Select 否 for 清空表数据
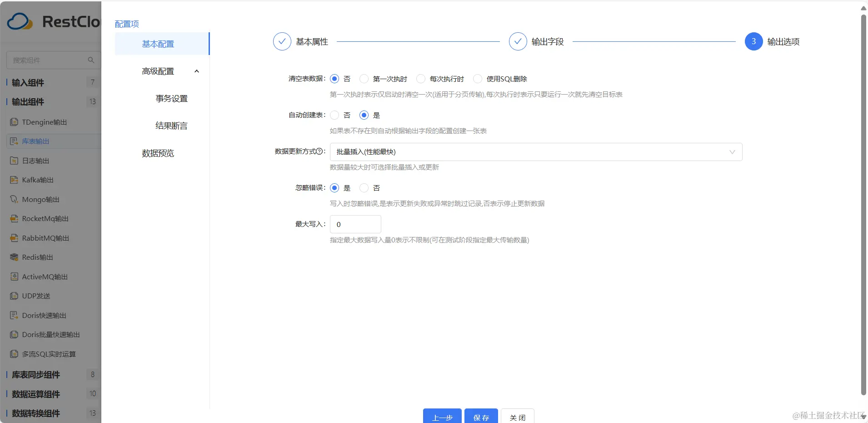868x423 pixels. pyautogui.click(x=334, y=79)
